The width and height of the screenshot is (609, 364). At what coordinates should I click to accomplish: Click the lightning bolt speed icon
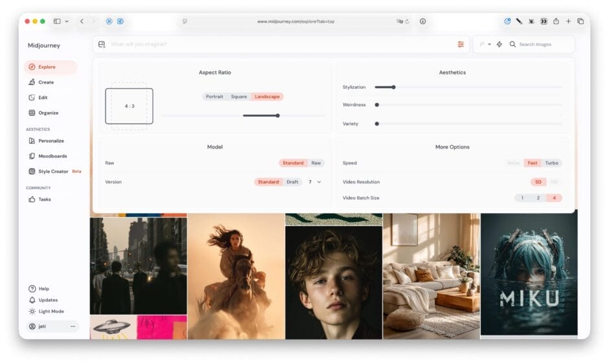(x=500, y=44)
